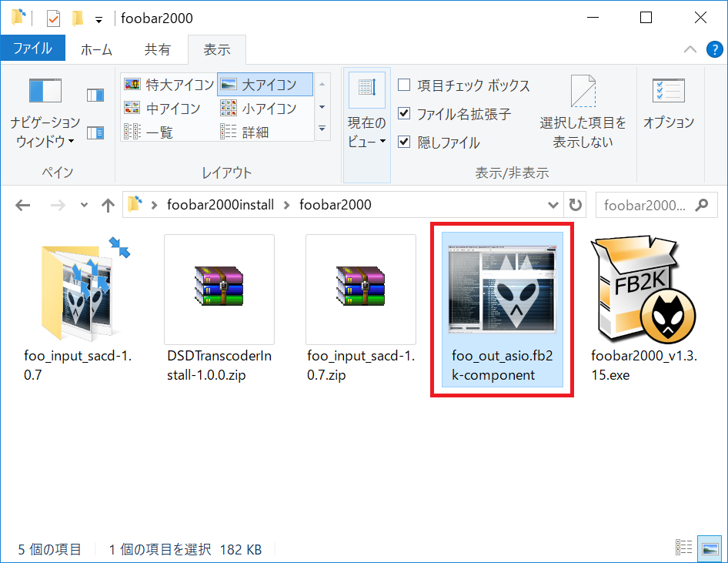
Task: Expand the root breadcrumb chevron
Action: 154,205
